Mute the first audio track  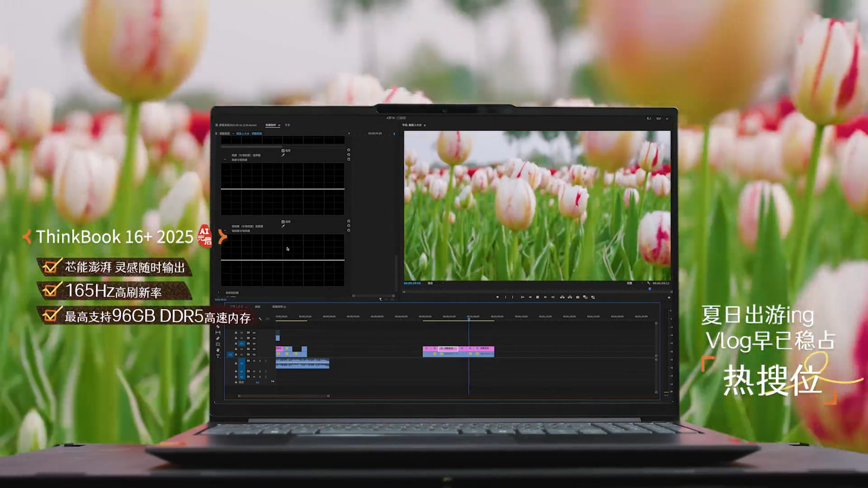(254, 361)
